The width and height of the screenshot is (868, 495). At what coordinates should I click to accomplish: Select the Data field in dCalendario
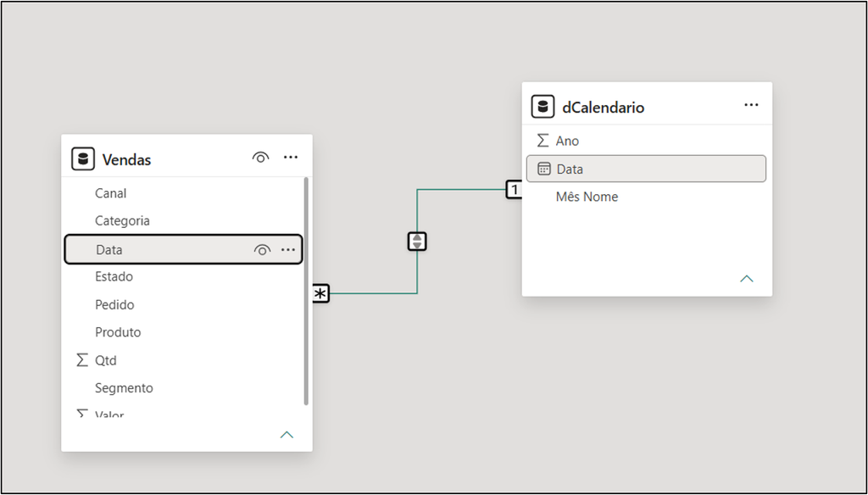click(x=646, y=169)
